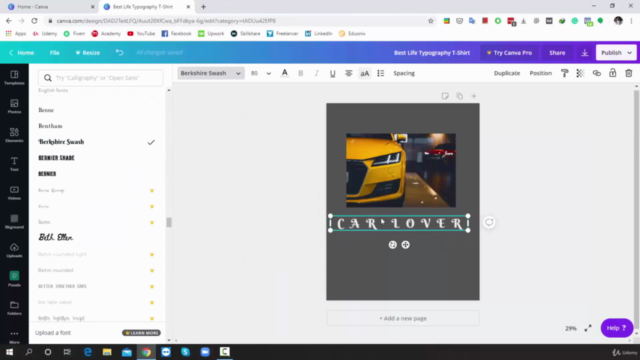Open the transparency icon
The height and width of the screenshot is (360, 640).
click(580, 73)
